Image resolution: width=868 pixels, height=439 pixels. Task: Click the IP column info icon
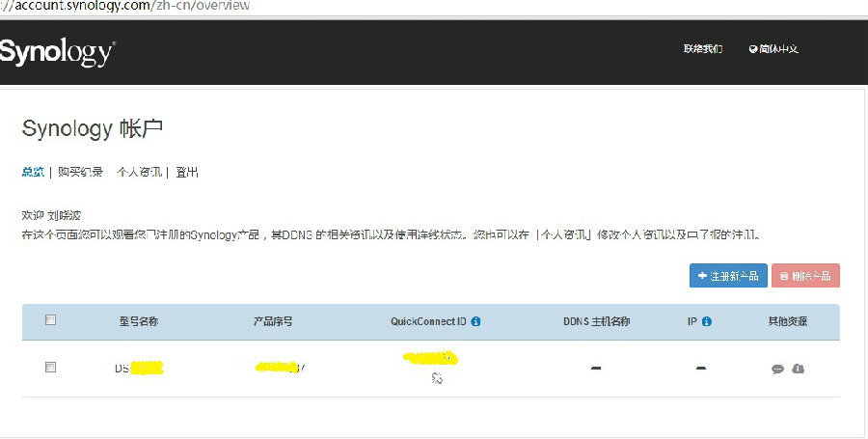[x=706, y=321]
